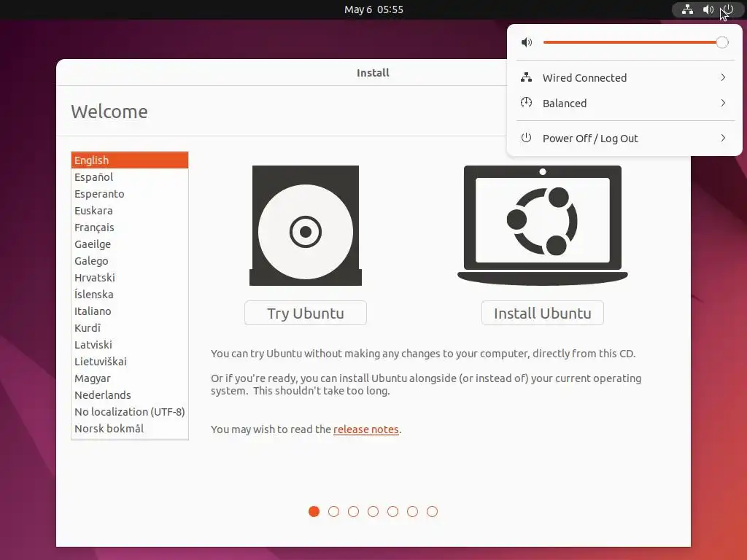
Task: Click the Welcome heading
Action: pyautogui.click(x=109, y=112)
